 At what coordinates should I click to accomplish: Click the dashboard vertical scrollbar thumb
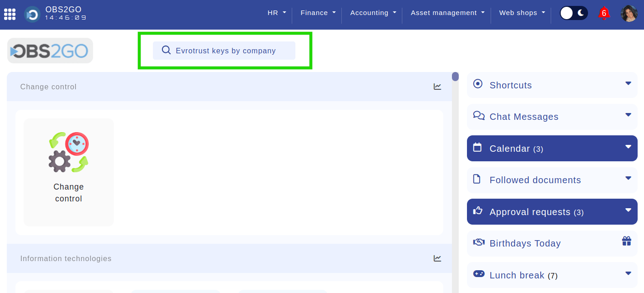coord(455,77)
